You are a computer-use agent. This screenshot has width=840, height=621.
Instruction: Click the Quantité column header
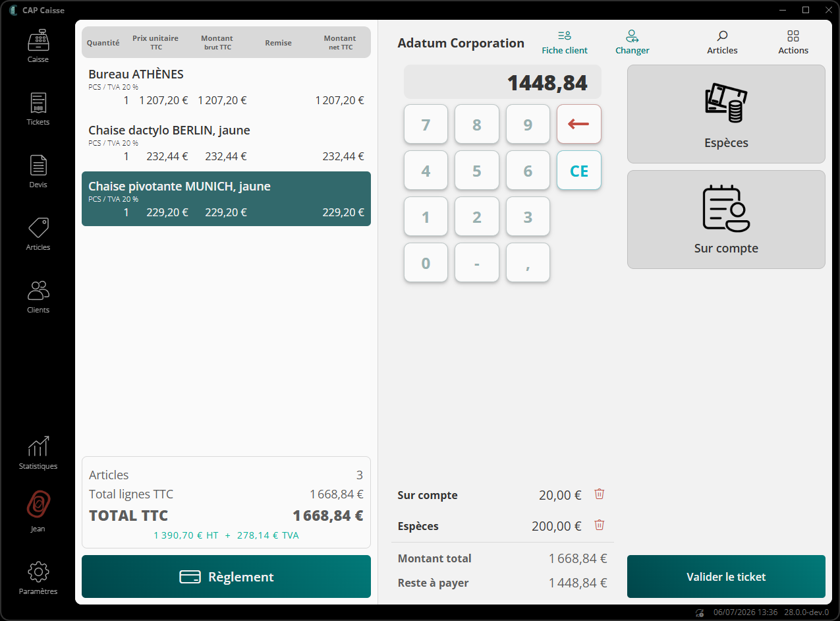click(x=103, y=42)
